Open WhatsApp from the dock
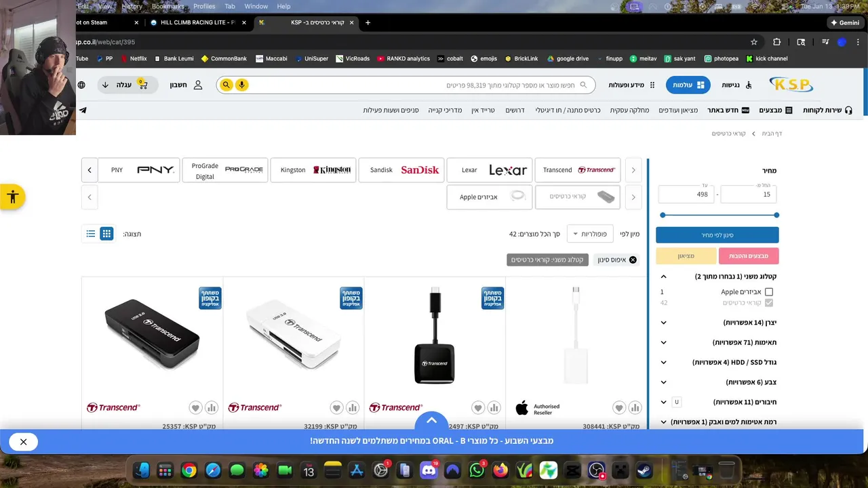 [x=477, y=470]
